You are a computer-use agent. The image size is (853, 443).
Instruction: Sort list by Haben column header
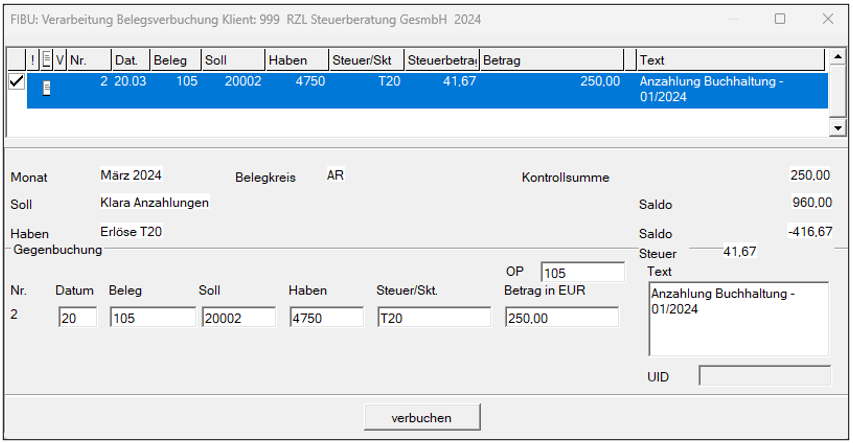pos(296,60)
